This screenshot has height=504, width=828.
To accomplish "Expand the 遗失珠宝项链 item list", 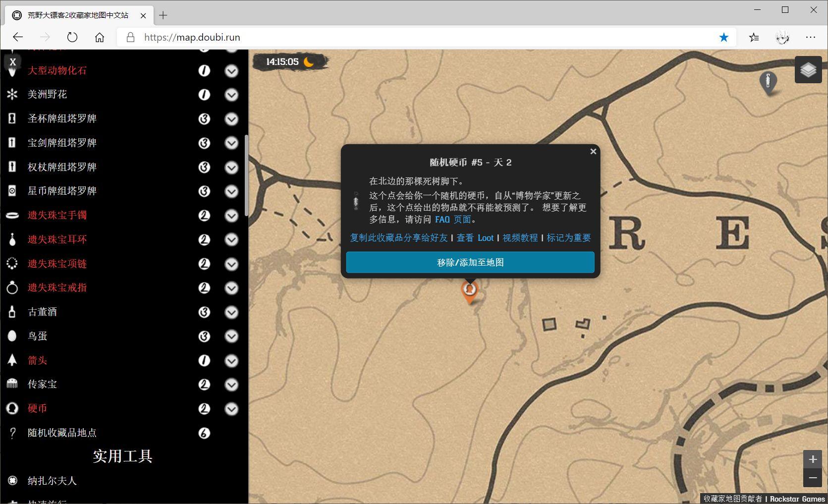I will click(x=231, y=264).
